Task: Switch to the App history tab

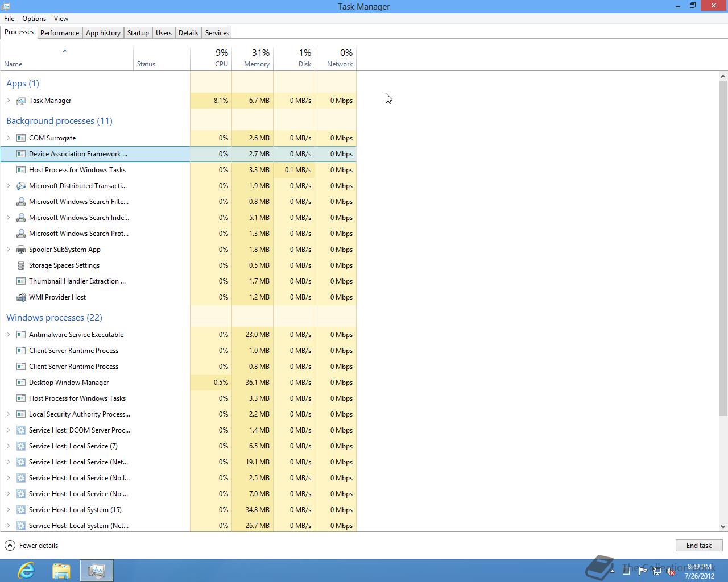Action: pos(103,33)
